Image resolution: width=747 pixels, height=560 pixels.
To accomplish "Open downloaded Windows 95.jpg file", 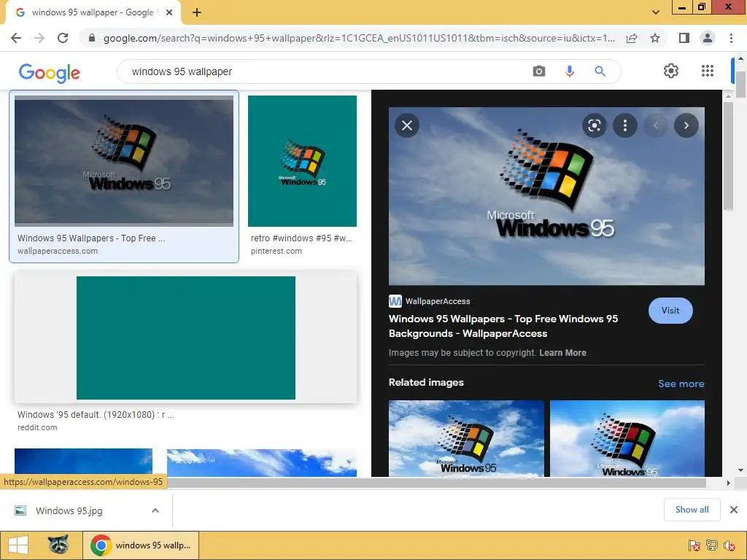I will (69, 510).
